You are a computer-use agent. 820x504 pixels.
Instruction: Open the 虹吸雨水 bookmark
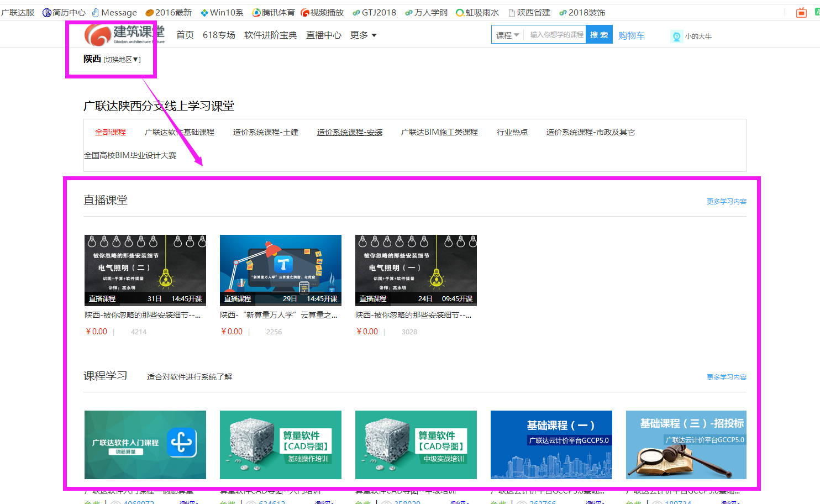coord(477,12)
